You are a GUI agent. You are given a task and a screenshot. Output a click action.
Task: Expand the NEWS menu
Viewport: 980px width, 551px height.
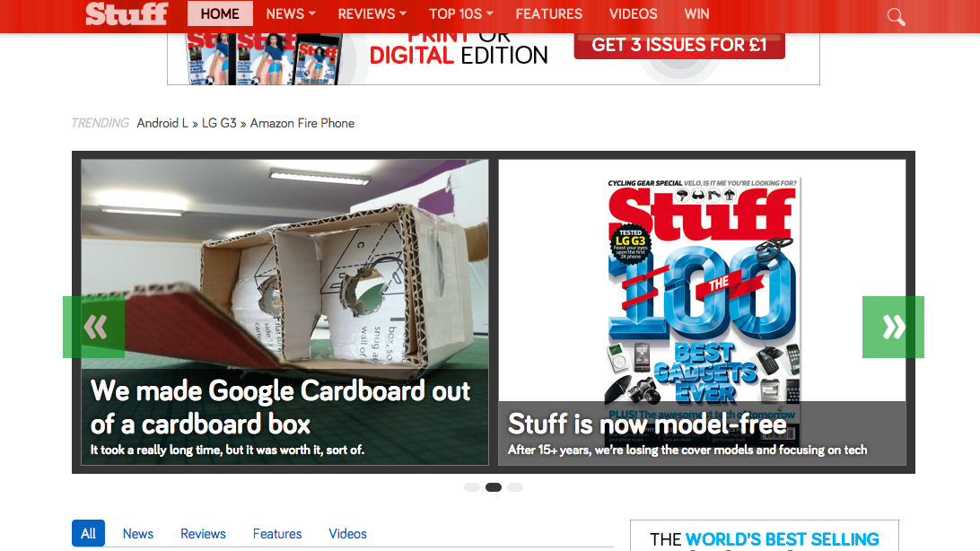pyautogui.click(x=289, y=13)
